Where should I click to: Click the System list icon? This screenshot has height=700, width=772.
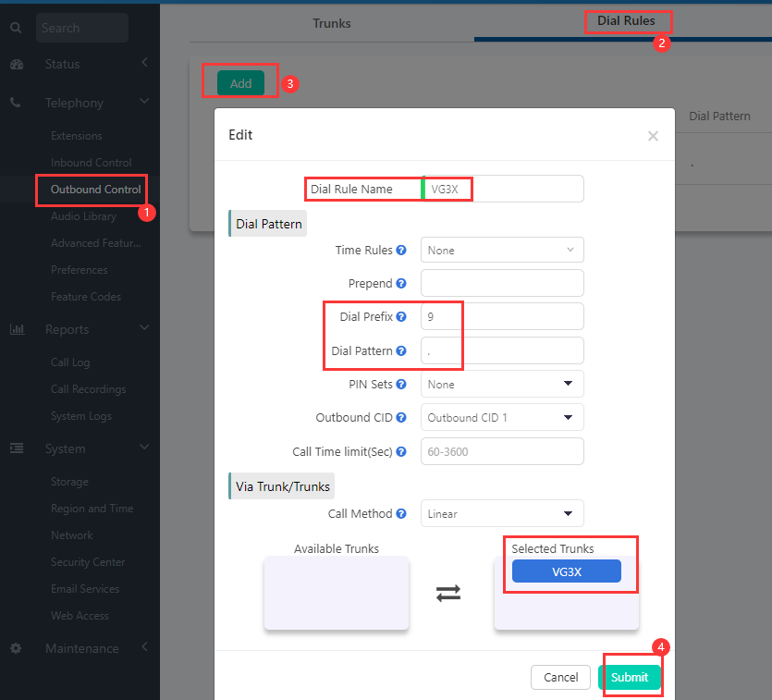pyautogui.click(x=17, y=448)
